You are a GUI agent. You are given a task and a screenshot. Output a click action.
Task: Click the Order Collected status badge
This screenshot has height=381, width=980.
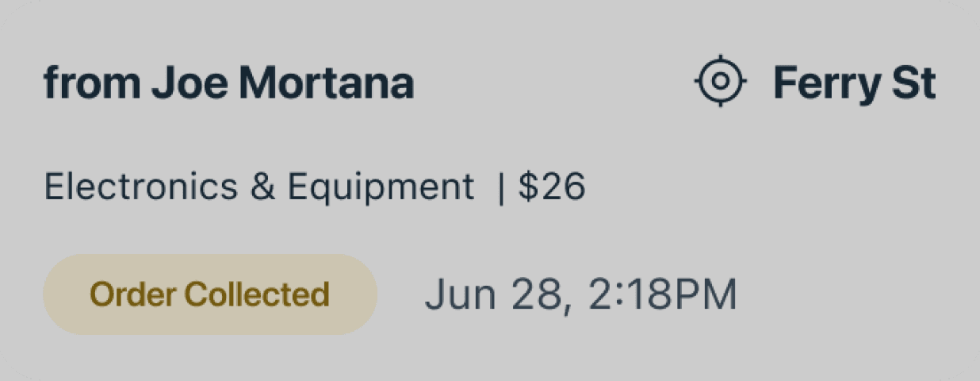click(210, 294)
